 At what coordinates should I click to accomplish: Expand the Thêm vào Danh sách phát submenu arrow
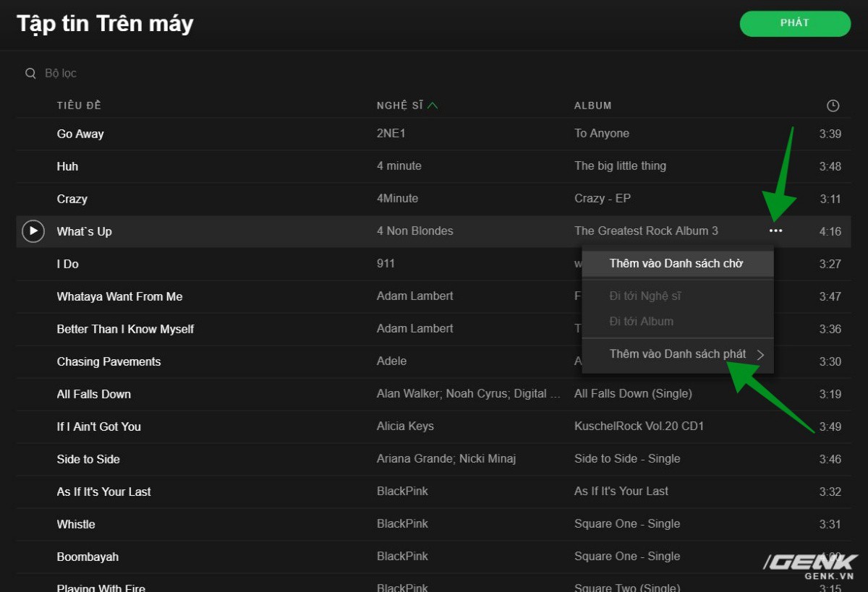[760, 354]
